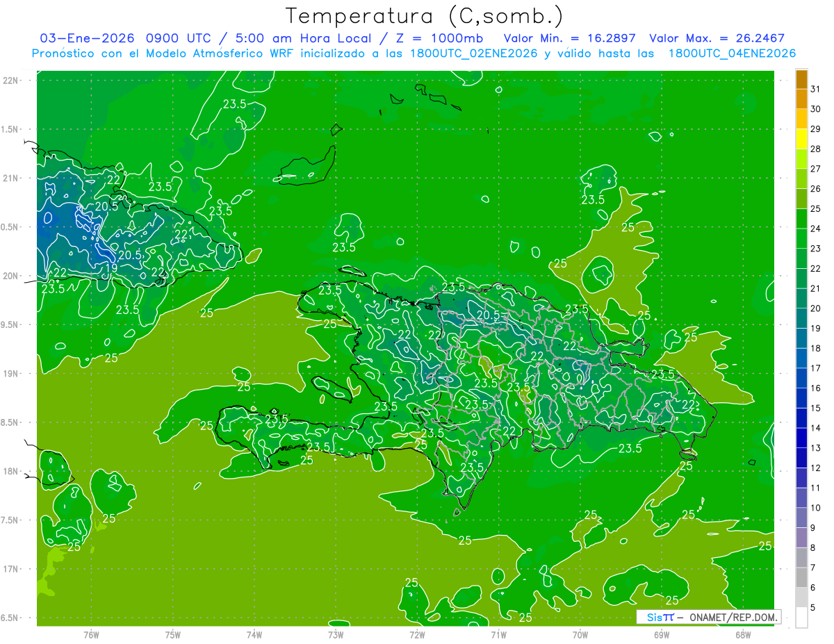The width and height of the screenshot is (834, 644).
Task: Pick the yellow band between 28 and 29
Action: point(801,139)
